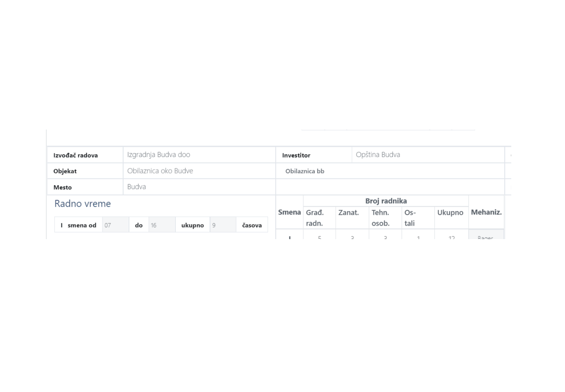Click the shift end field showing 16
The width and height of the screenshot is (565, 392).
(x=161, y=225)
